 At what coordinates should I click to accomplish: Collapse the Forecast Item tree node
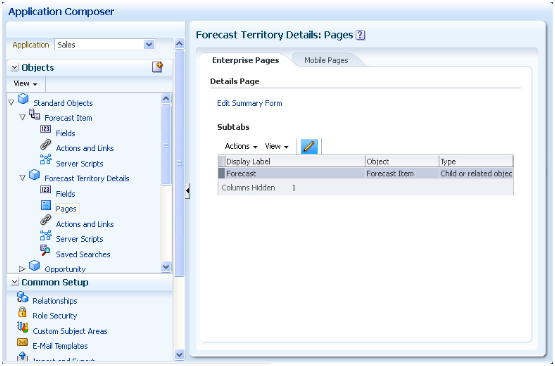pos(22,118)
